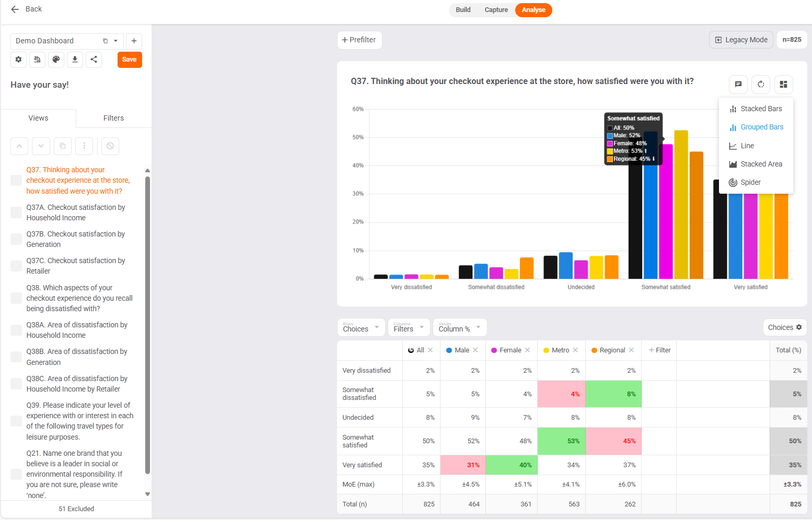Click the orange Save button
Image resolution: width=812 pixels, height=520 pixels.
click(x=130, y=60)
